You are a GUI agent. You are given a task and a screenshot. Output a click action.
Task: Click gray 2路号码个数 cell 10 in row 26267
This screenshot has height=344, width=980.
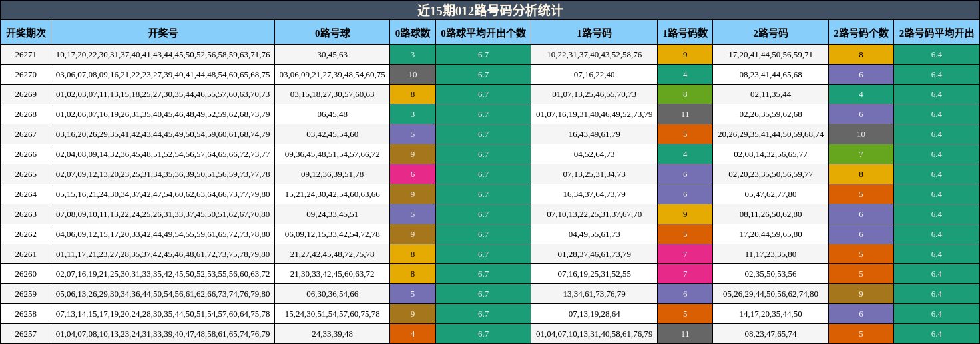tap(861, 134)
